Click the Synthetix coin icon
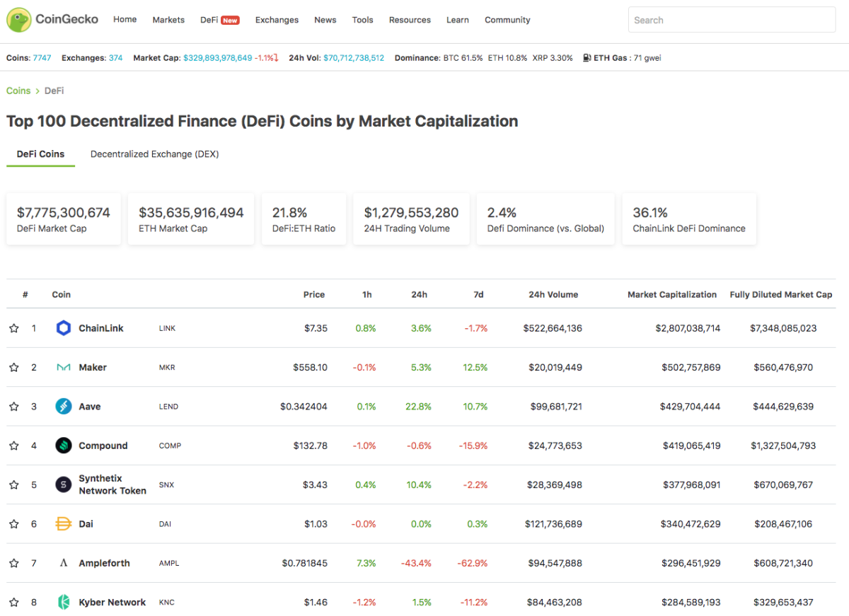The height and width of the screenshot is (616, 849). [64, 484]
